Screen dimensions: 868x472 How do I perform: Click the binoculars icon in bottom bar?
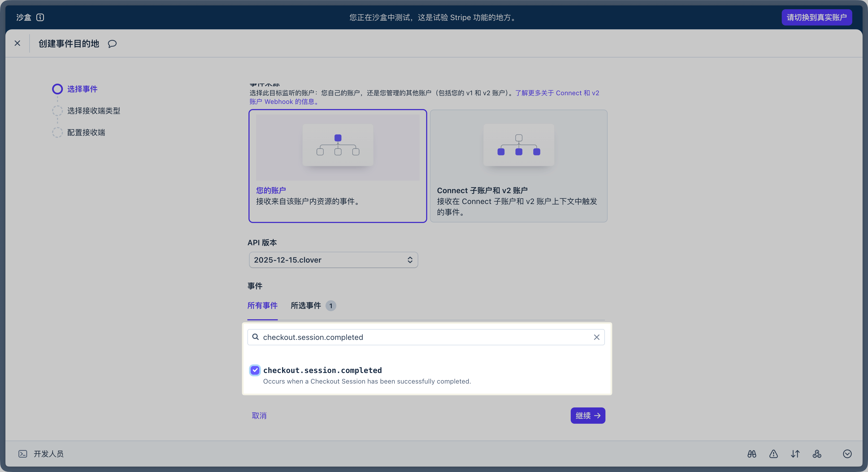point(752,454)
